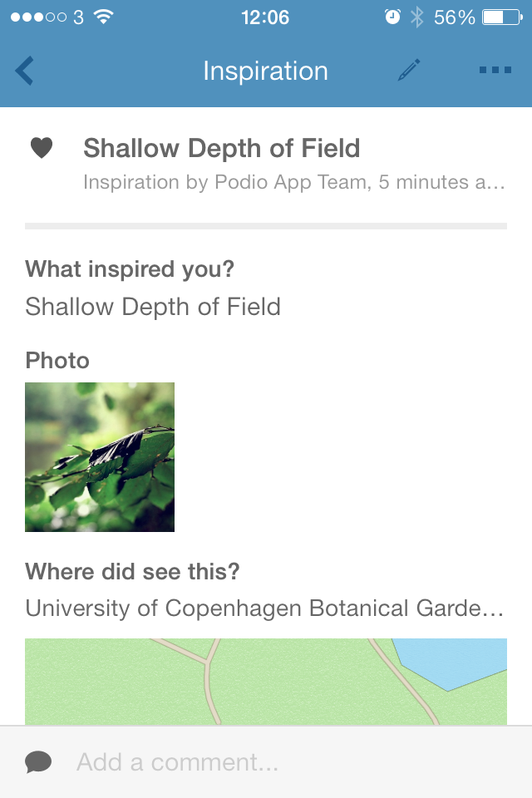Tap the pencil edit icon
Image resolution: width=532 pixels, height=798 pixels.
(x=409, y=71)
